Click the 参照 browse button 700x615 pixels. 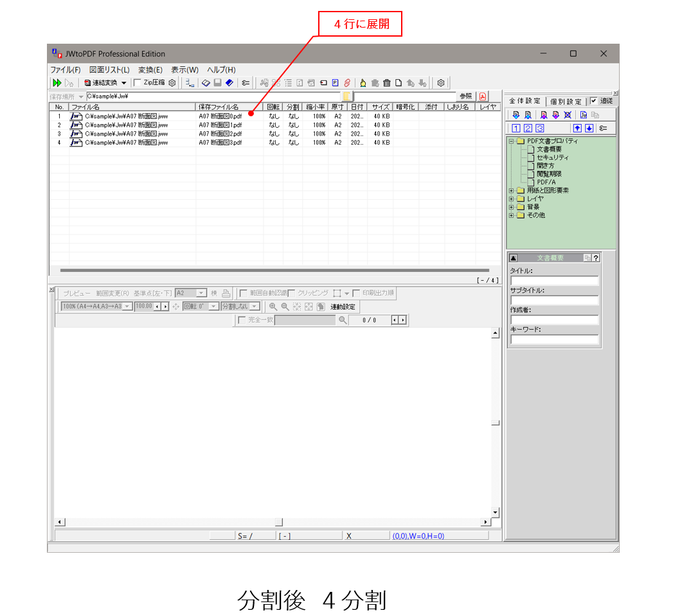[466, 96]
